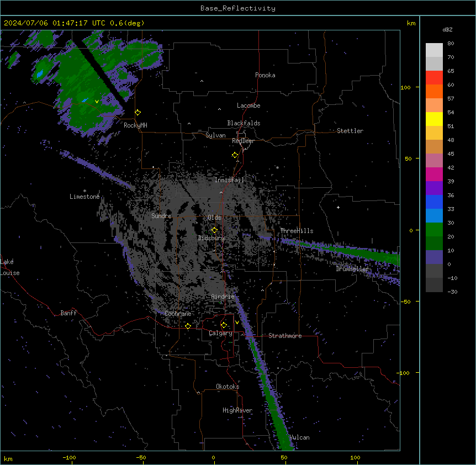Click the Strathmore label
476x465 pixels.
click(x=285, y=336)
